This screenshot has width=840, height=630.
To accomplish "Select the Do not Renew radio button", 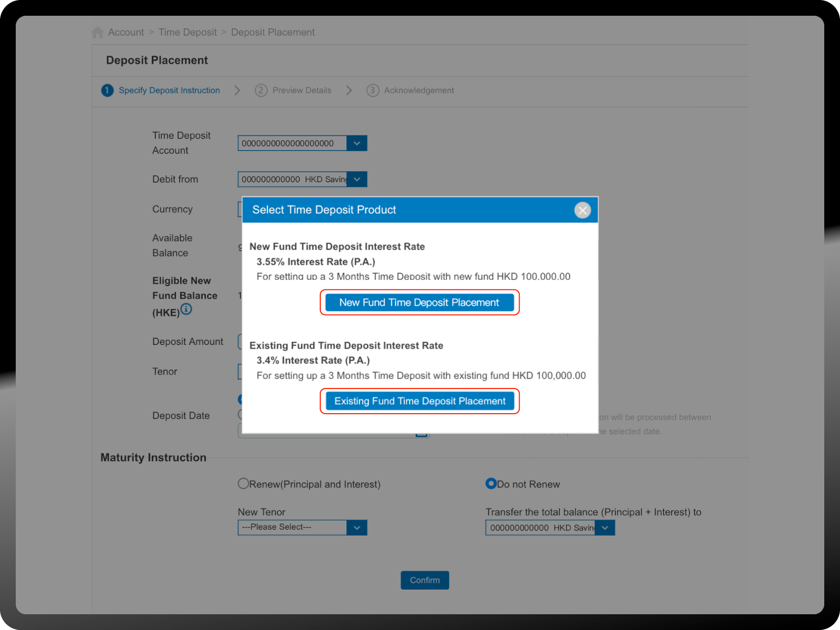I will pyautogui.click(x=491, y=484).
